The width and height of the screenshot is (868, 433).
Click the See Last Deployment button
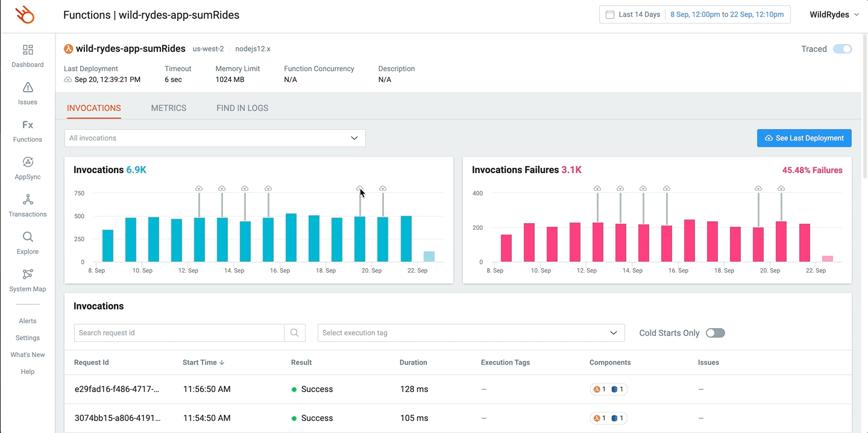pyautogui.click(x=804, y=138)
